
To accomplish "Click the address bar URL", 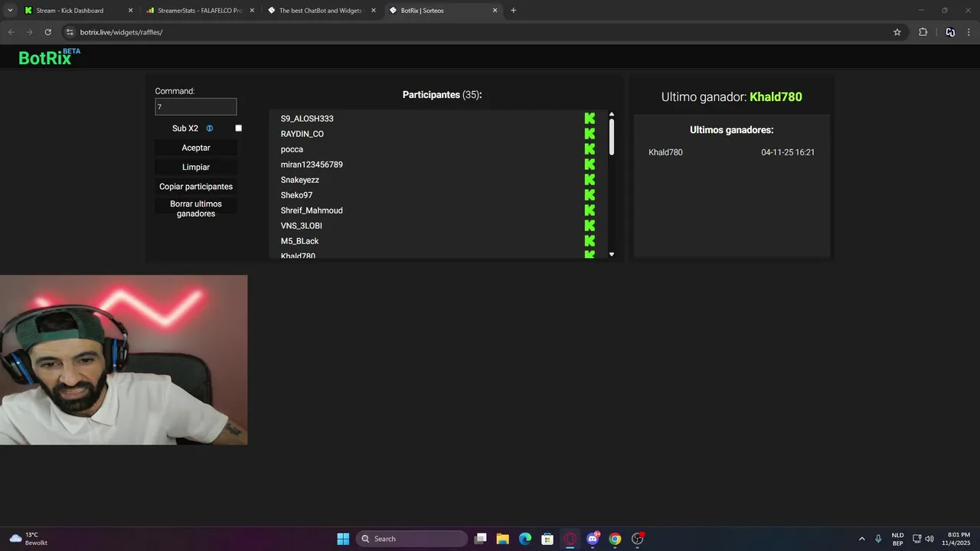I will pos(121,32).
